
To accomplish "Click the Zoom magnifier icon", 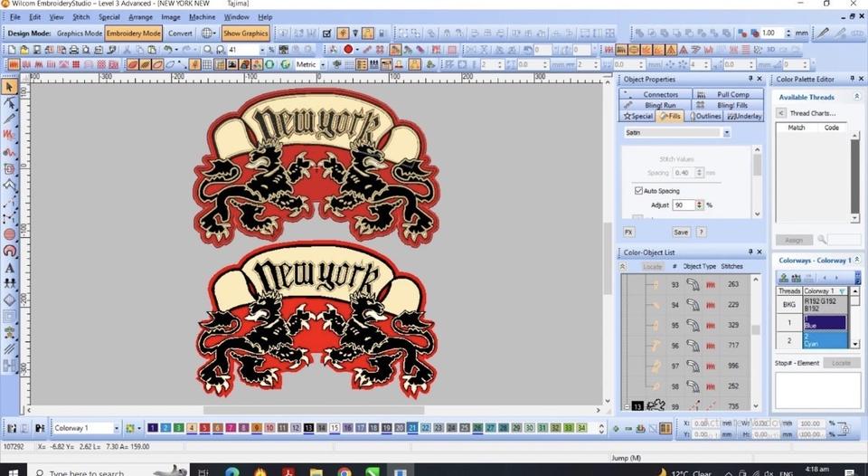I will coord(208,50).
